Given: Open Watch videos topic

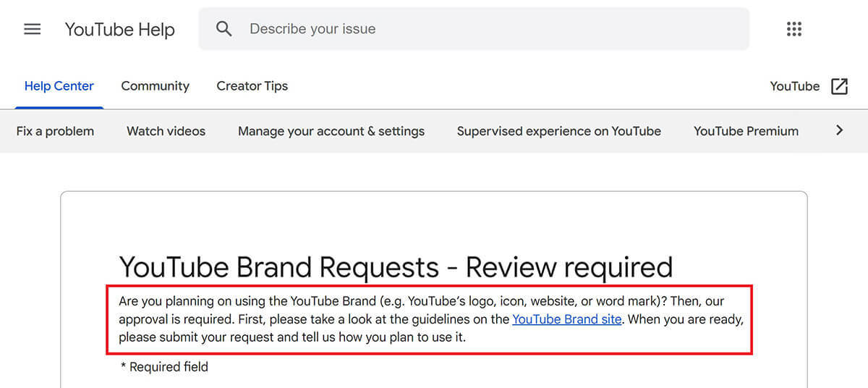Looking at the screenshot, I should [166, 131].
